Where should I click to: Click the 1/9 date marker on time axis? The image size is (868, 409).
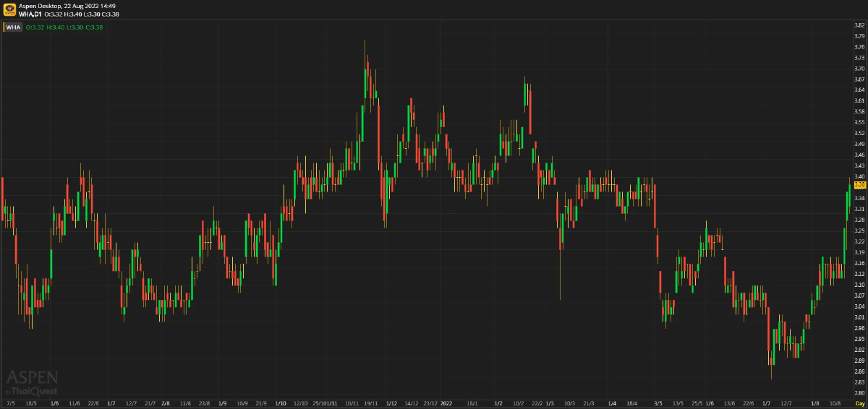click(x=222, y=402)
